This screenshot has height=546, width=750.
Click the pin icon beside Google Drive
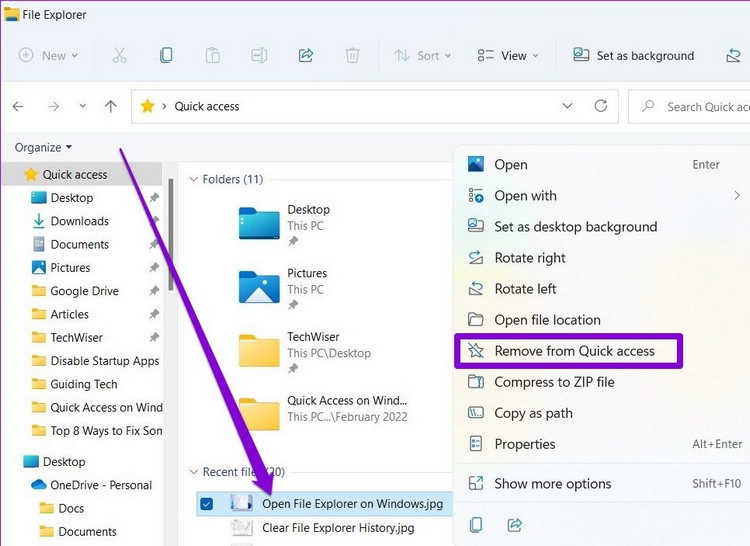click(154, 291)
